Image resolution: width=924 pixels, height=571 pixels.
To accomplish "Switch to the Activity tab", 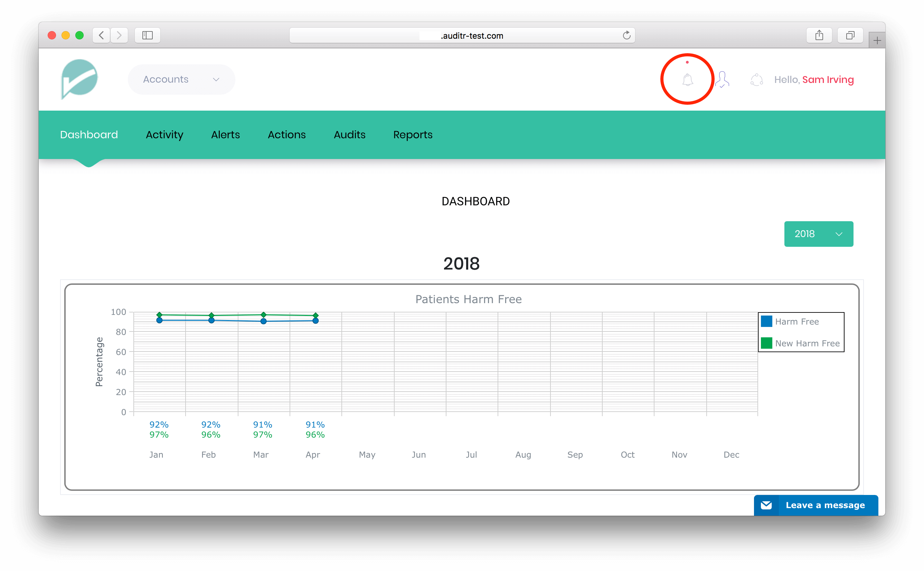I will tap(164, 135).
